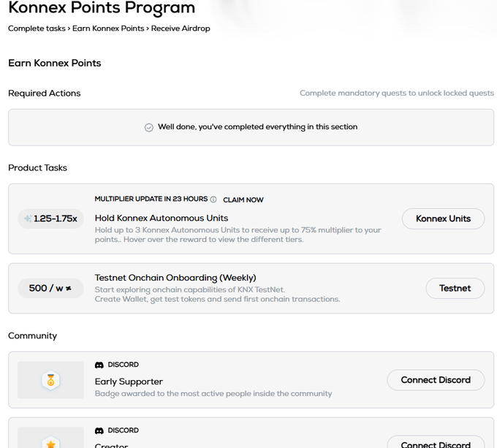Viewport: 497px width, 448px height.
Task: Click the Creator star badge thumbnail
Action: (50, 438)
